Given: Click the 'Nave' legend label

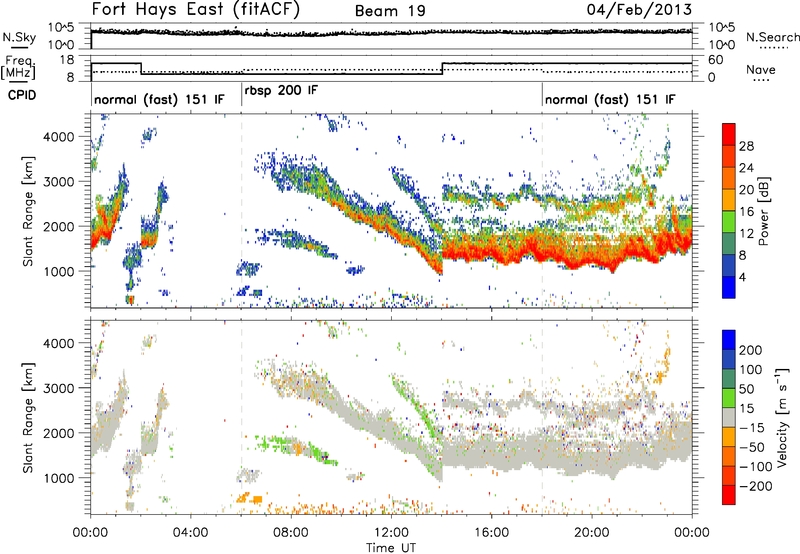Looking at the screenshot, I should click(760, 69).
